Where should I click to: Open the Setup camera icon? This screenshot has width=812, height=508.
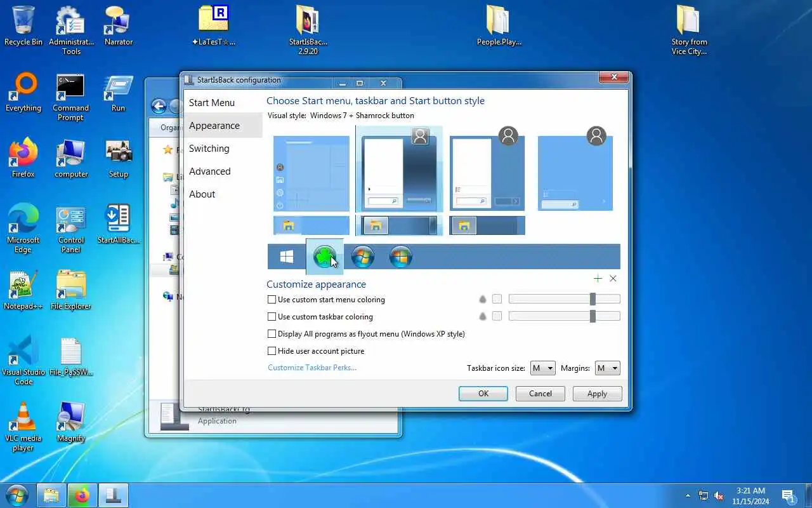pos(119,159)
